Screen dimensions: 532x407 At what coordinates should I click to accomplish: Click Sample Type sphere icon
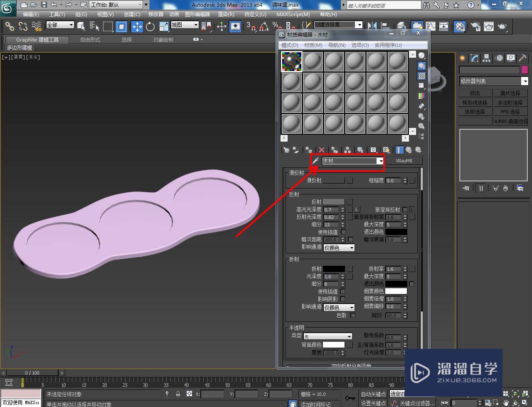click(421, 56)
